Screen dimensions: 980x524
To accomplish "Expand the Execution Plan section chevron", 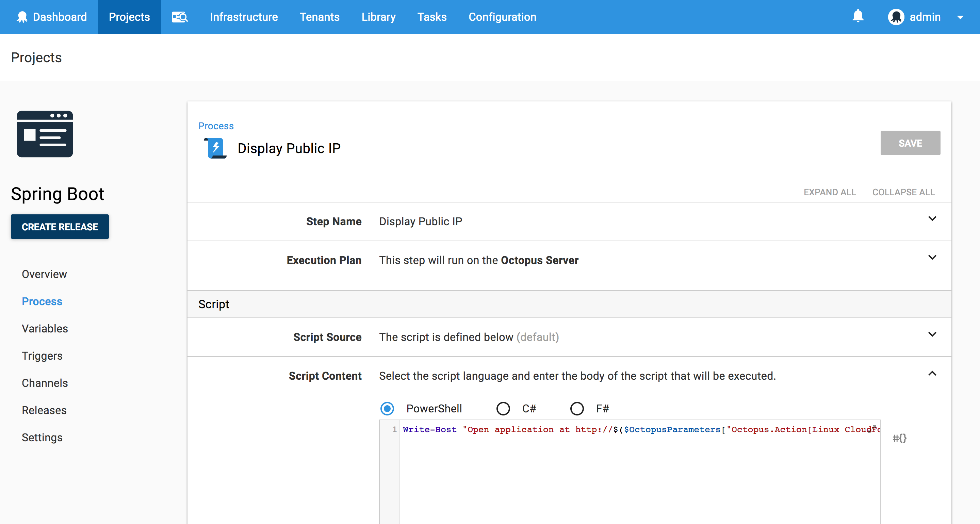I will pyautogui.click(x=932, y=258).
